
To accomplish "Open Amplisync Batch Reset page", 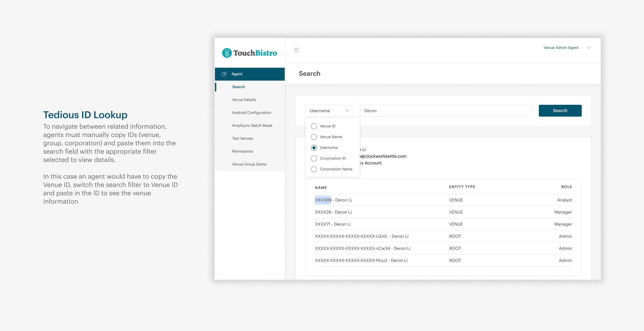I will tap(252, 125).
